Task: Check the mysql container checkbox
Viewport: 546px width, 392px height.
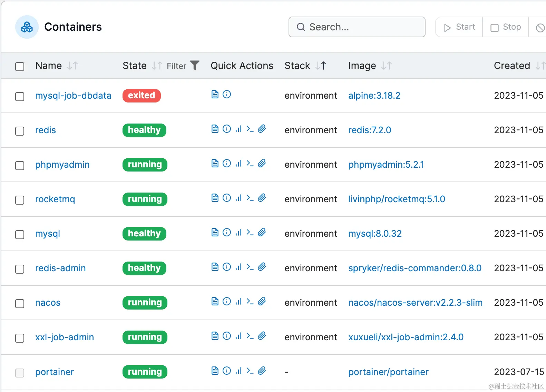Action: [x=20, y=234]
